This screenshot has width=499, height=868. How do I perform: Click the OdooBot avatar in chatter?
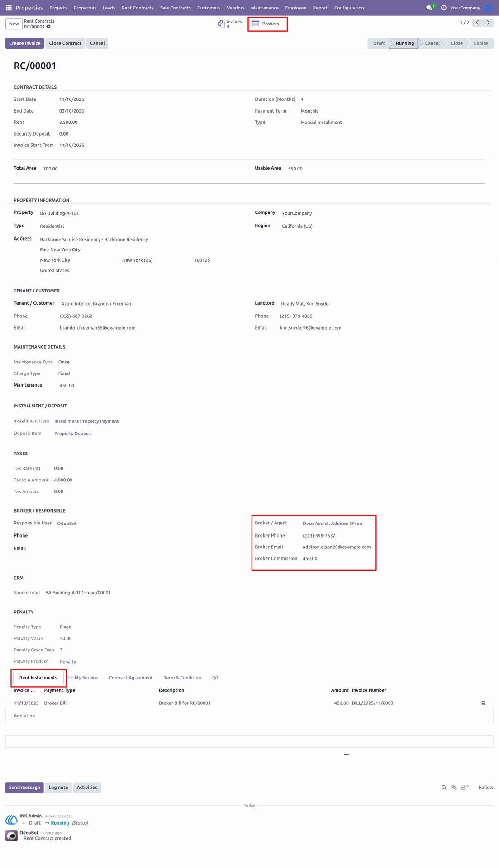pos(11,836)
